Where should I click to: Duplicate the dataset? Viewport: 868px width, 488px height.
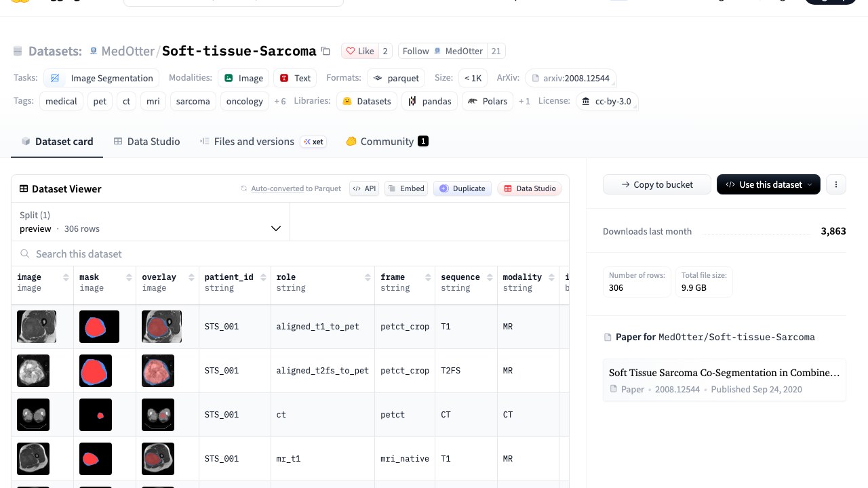tap(462, 188)
